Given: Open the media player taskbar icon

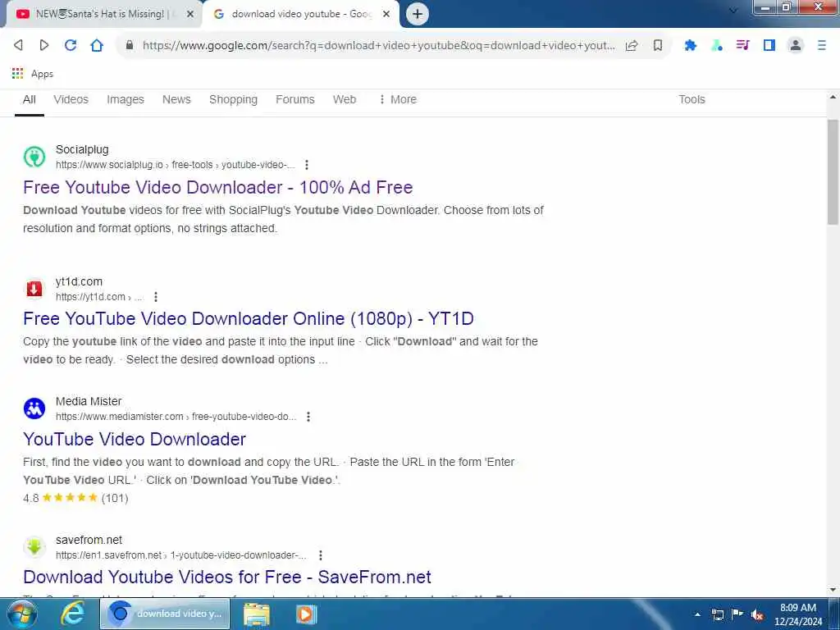Looking at the screenshot, I should [307, 614].
